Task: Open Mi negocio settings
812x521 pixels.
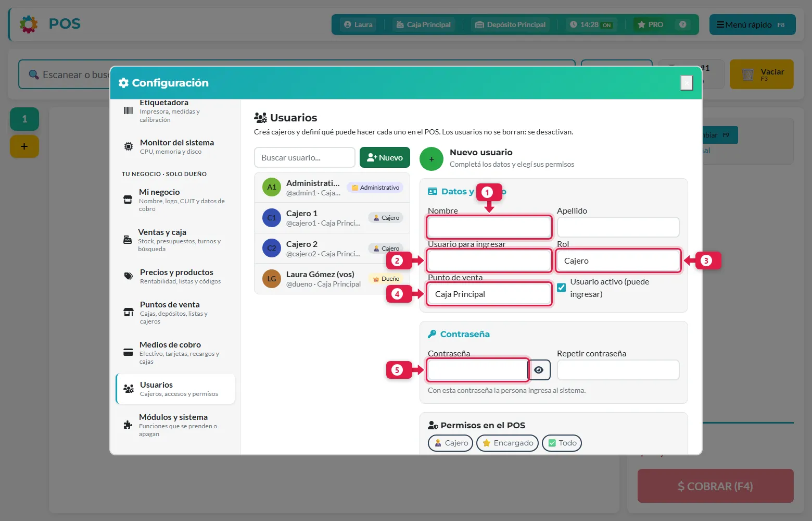Action: point(175,200)
